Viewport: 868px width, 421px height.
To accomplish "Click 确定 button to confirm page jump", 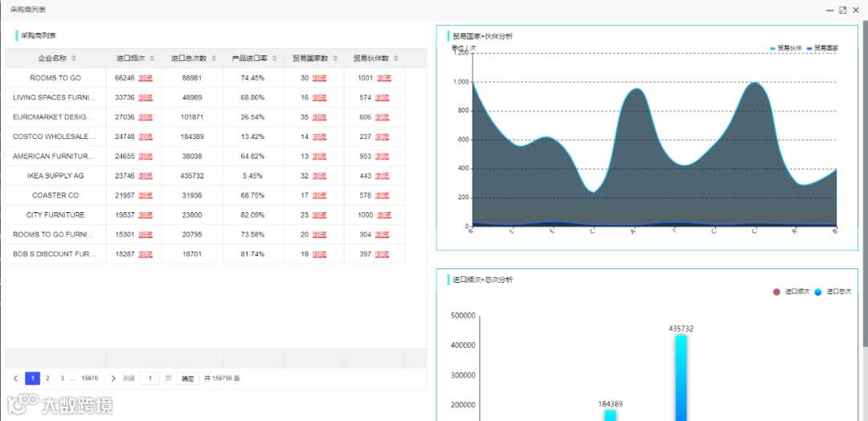I will [187, 378].
